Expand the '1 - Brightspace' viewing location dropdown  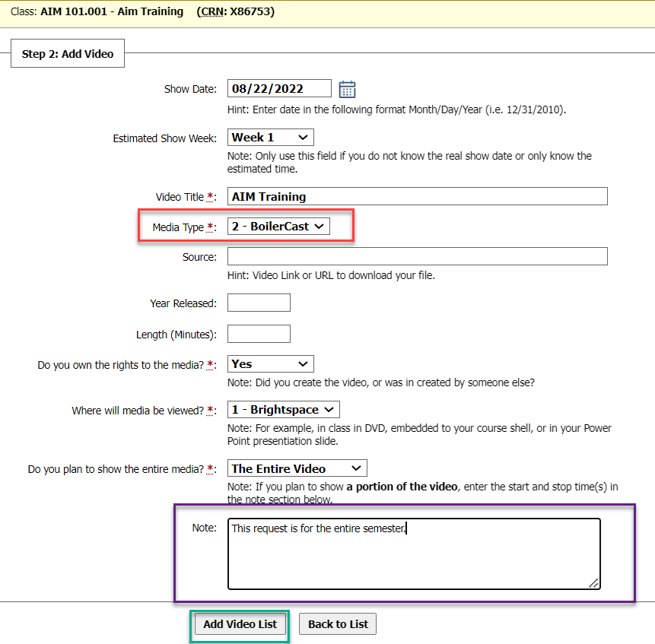283,410
